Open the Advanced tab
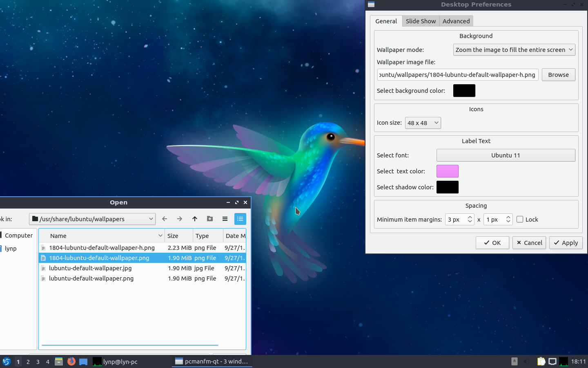Viewport: 588px width, 368px height. pos(456,21)
